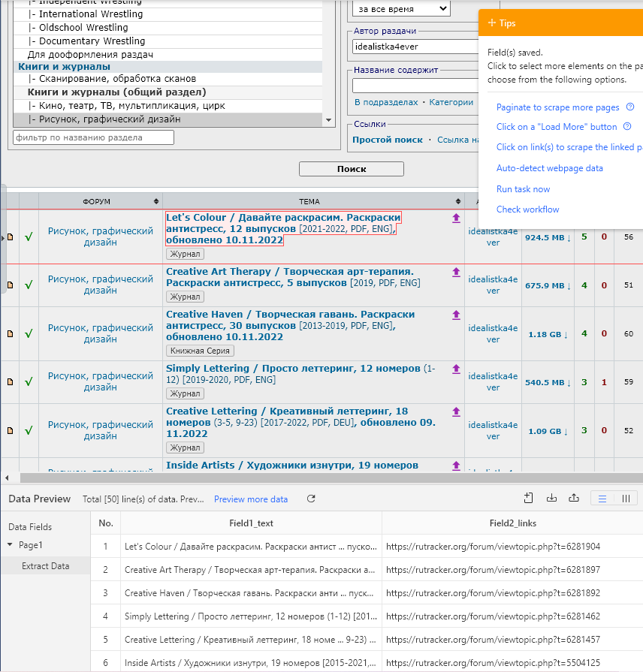Click Preview more data link

click(x=251, y=499)
